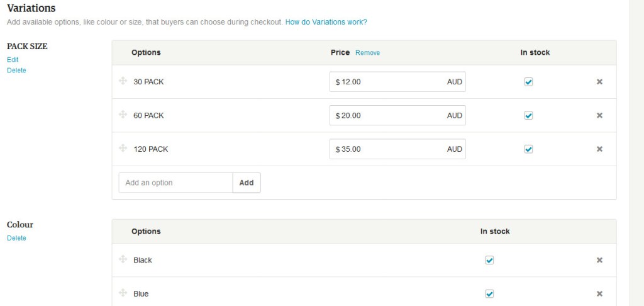Click drag handle icon beside 120 PACK
644x306 pixels.
click(123, 149)
